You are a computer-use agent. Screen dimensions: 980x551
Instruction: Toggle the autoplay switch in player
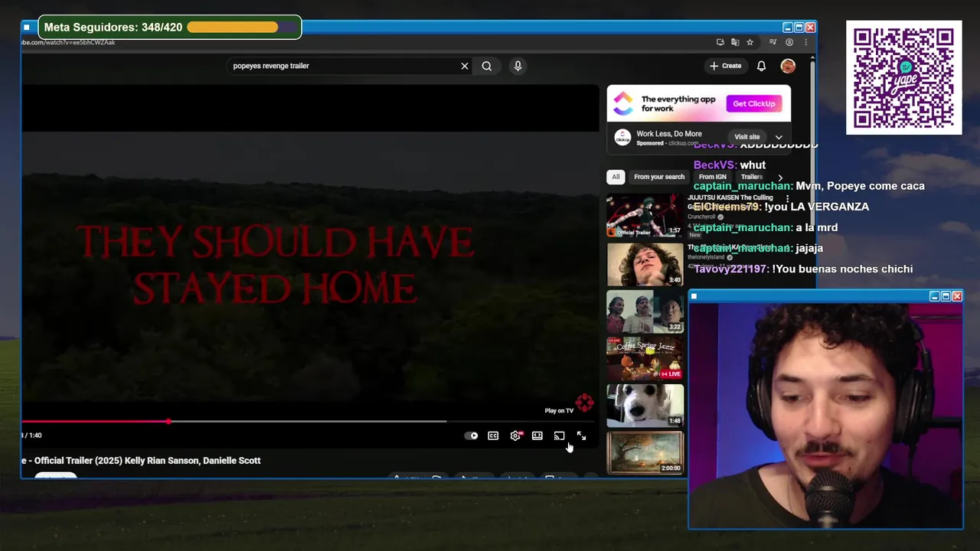[472, 436]
